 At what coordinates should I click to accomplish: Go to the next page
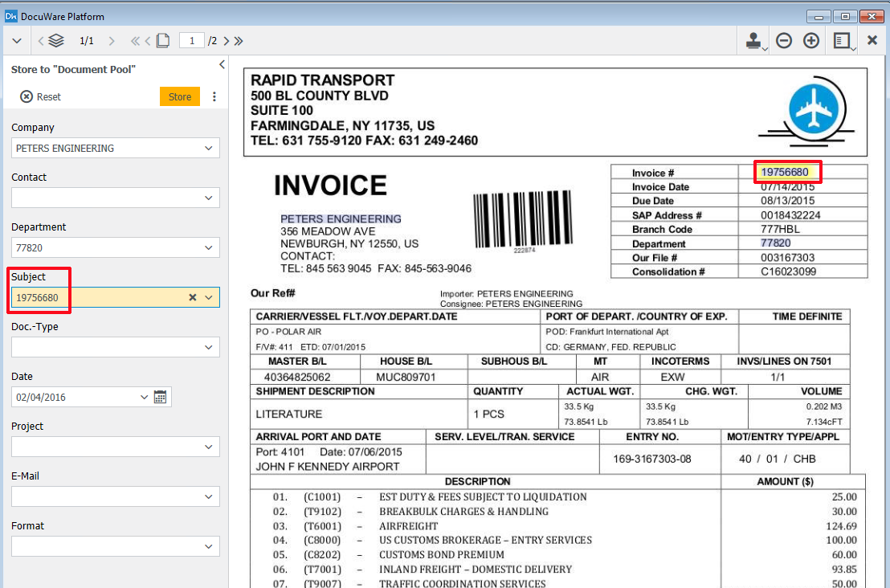coord(227,41)
